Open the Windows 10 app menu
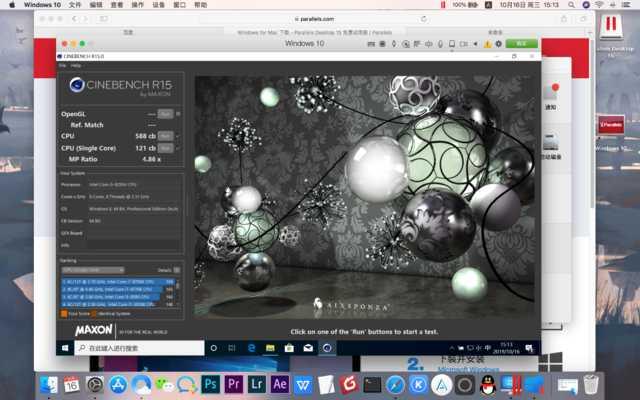Image resolution: width=640 pixels, height=400 pixels. click(x=42, y=5)
